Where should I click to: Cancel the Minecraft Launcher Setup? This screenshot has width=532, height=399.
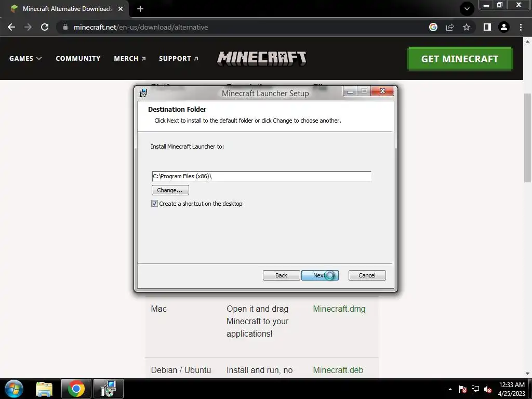(367, 275)
